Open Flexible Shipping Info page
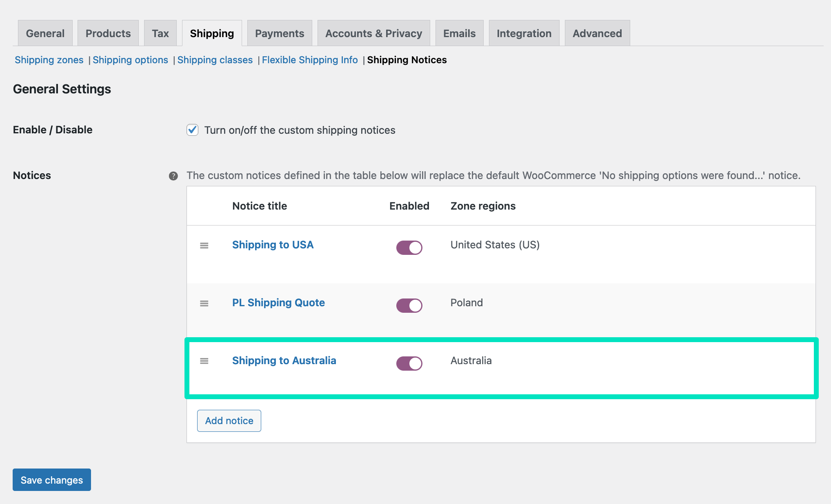The image size is (831, 504). coord(310,60)
